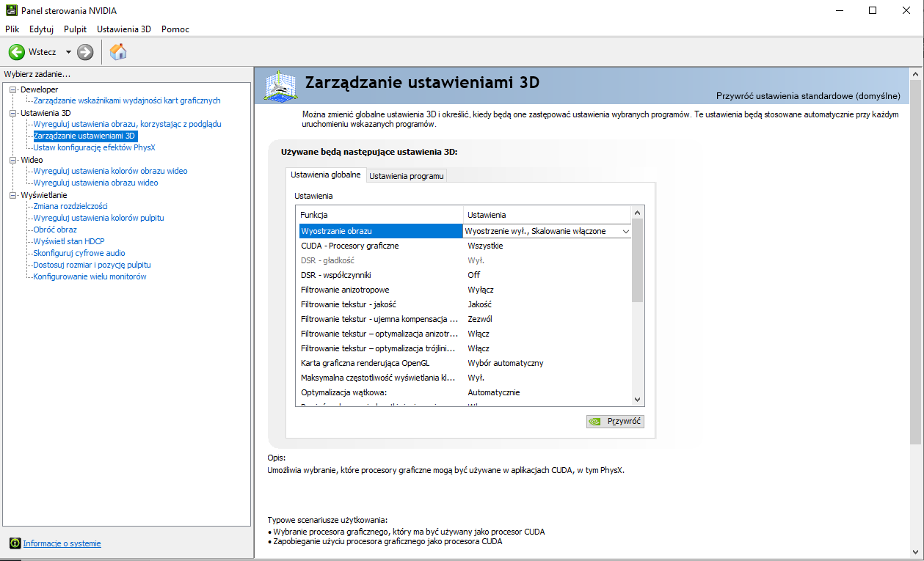Click the Zezwól value

480,319
